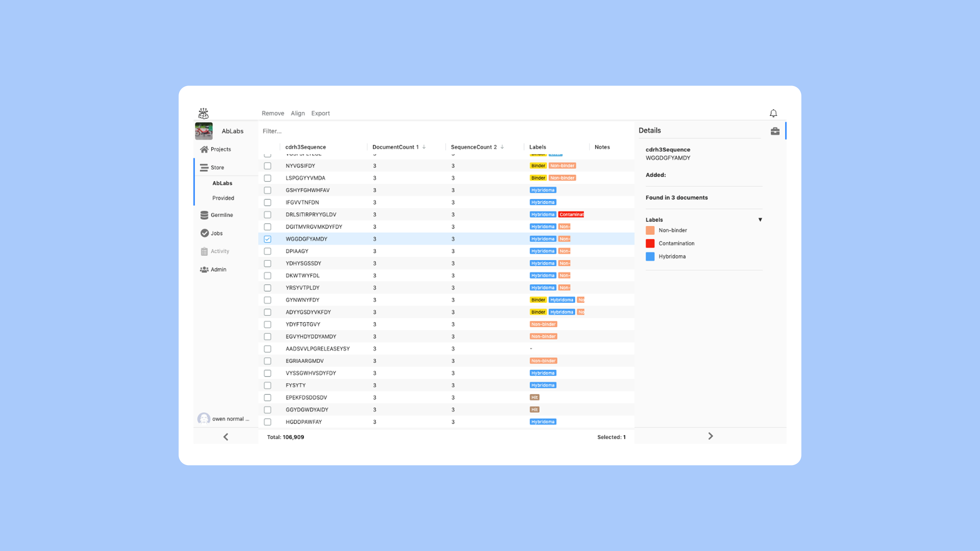The height and width of the screenshot is (551, 980).
Task: Select AbLabs store sub-item
Action: (222, 183)
